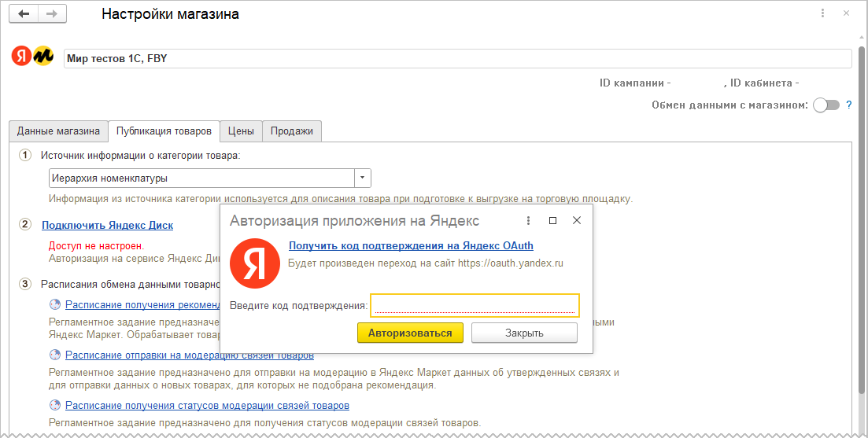Click the Подключить Яндекс Диск link
This screenshot has width=868, height=438.
(107, 225)
